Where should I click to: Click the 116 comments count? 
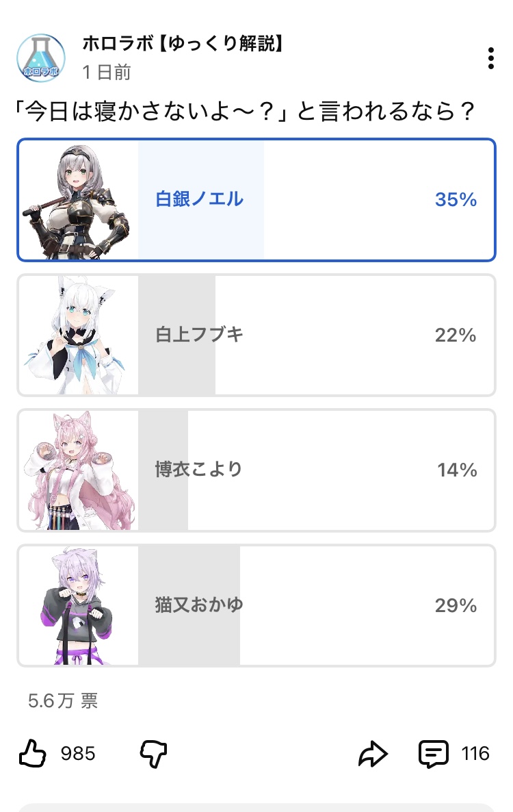475,754
